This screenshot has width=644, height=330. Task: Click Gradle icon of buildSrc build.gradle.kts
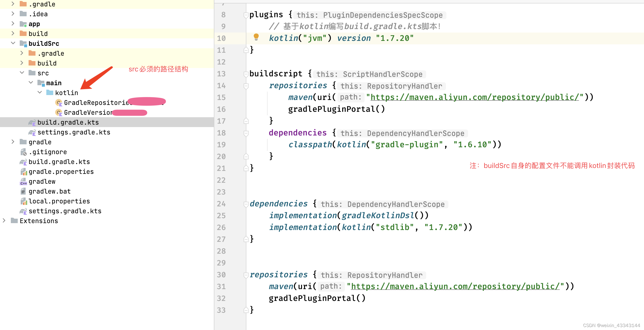tap(32, 122)
